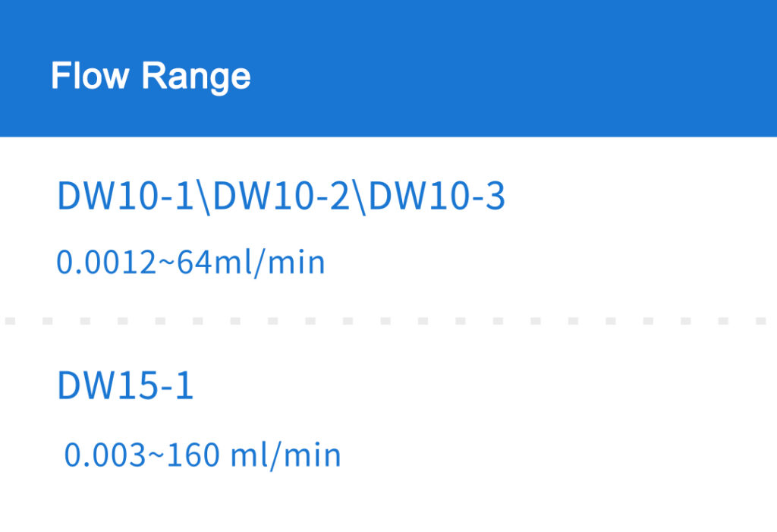Screen dimensions: 777x532
Task: Select the 0.0012~64ml/min flow value
Action: point(190,263)
